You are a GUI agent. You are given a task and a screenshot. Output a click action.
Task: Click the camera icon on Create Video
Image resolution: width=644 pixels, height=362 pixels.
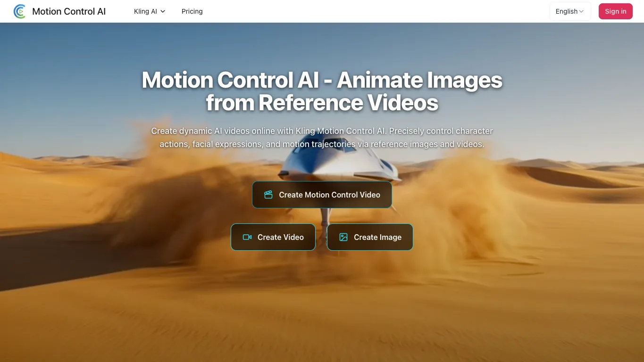[x=247, y=237]
